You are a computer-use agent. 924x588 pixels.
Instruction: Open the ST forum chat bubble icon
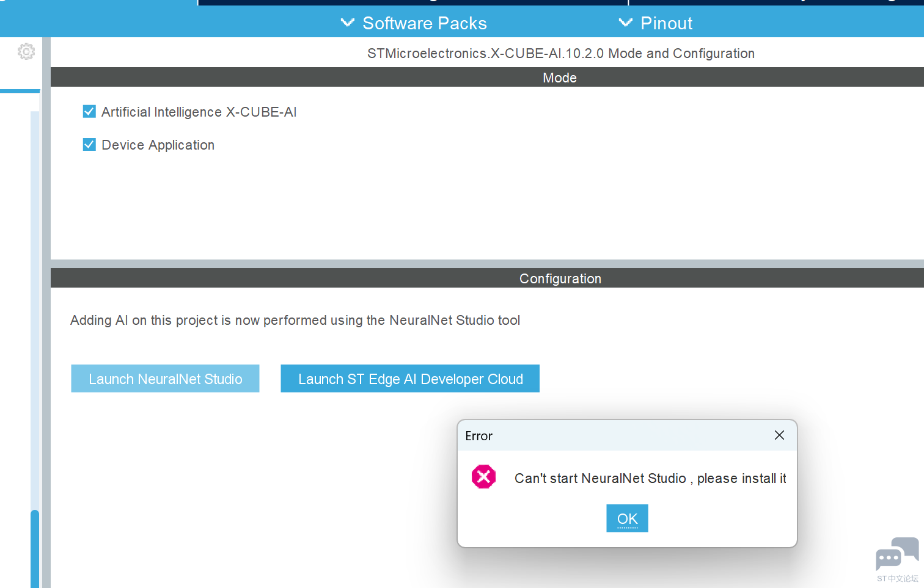(x=897, y=553)
